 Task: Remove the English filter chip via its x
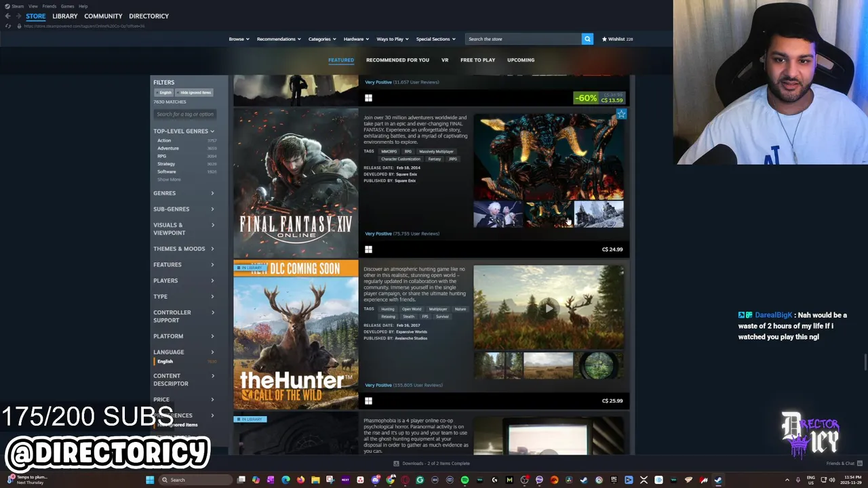pos(158,92)
